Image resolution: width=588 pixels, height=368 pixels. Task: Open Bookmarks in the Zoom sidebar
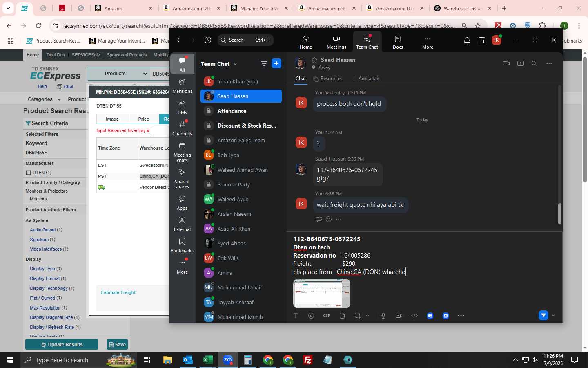(182, 245)
